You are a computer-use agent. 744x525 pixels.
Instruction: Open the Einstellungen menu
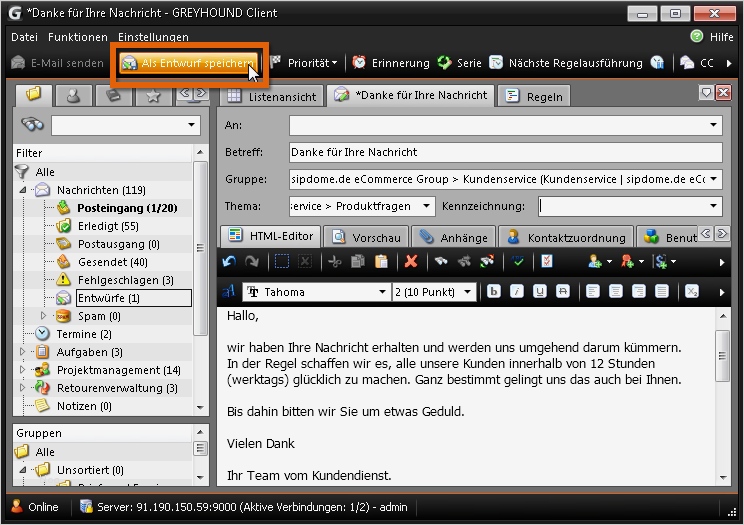coord(153,37)
